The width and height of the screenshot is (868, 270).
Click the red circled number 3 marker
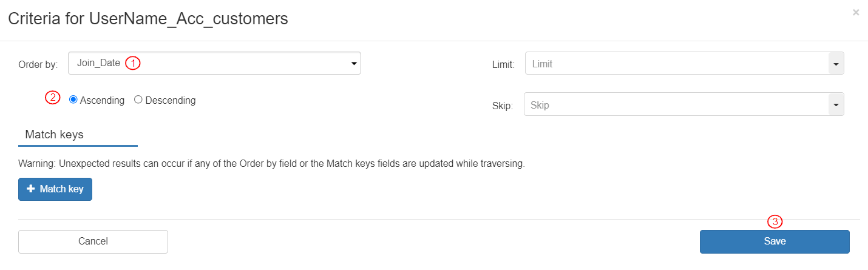pos(775,221)
